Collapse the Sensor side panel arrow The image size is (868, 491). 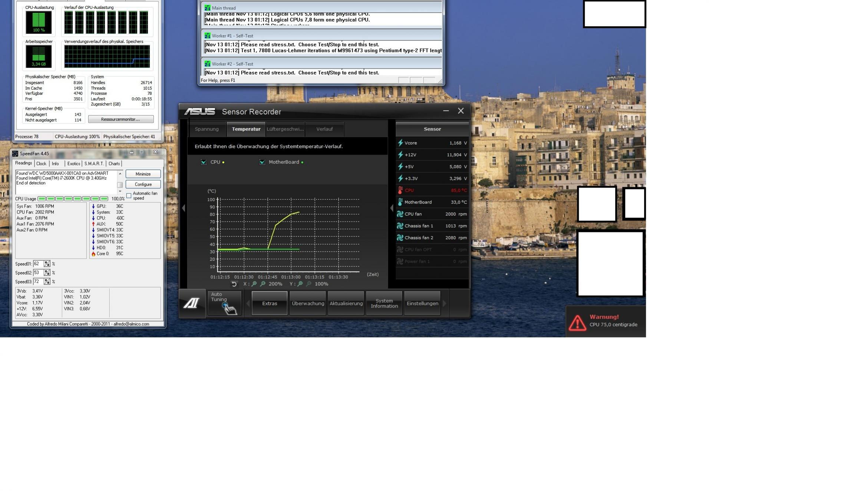pos(392,208)
